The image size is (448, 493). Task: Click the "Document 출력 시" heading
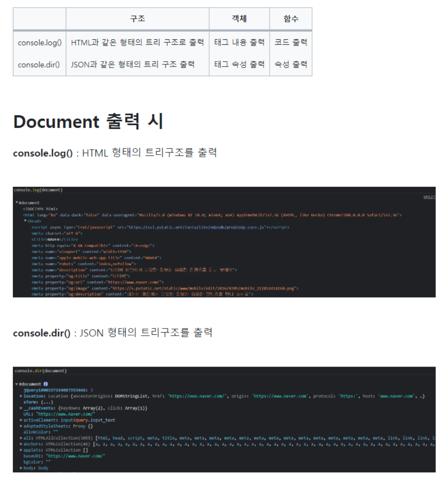pos(89,122)
